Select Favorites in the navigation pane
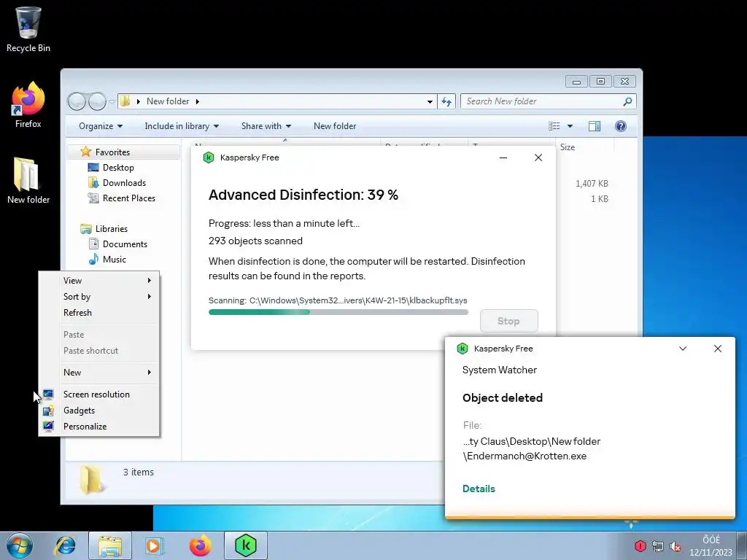Screen dimensions: 747x560 pos(112,152)
